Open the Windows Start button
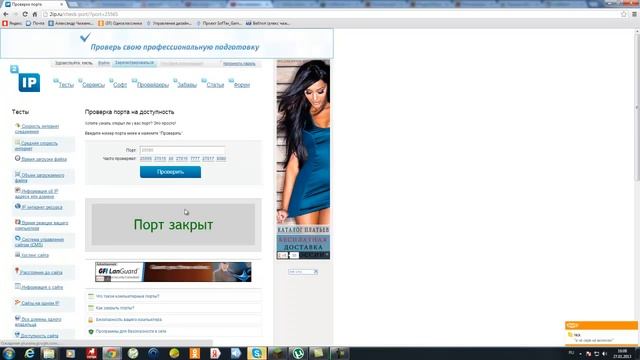640x360 pixels. point(9,353)
